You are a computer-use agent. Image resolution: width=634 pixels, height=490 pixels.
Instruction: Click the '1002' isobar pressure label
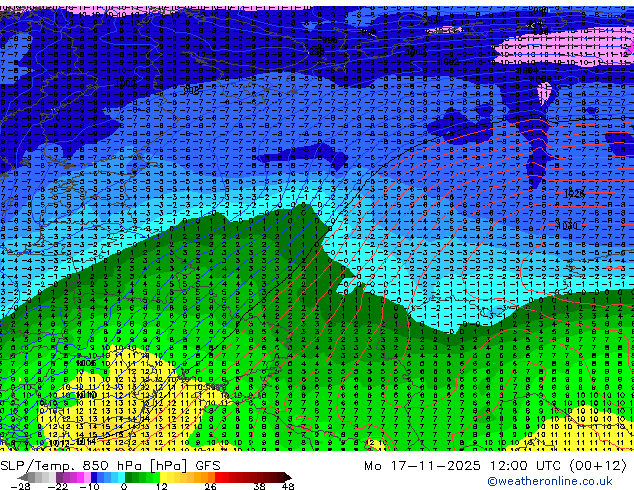point(449,61)
